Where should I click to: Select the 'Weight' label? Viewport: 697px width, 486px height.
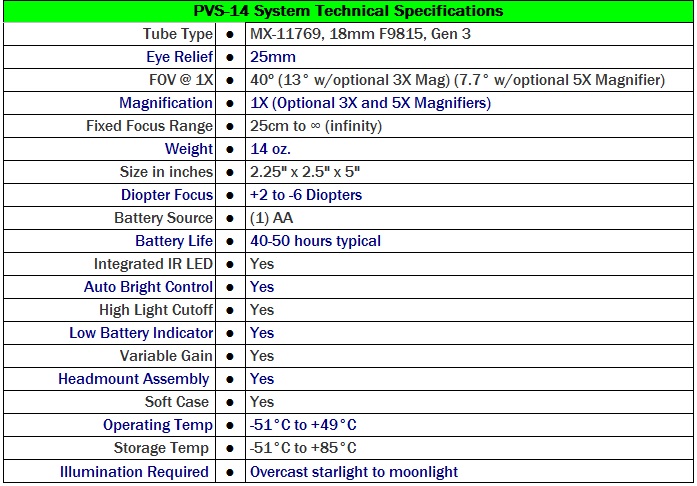click(x=188, y=149)
